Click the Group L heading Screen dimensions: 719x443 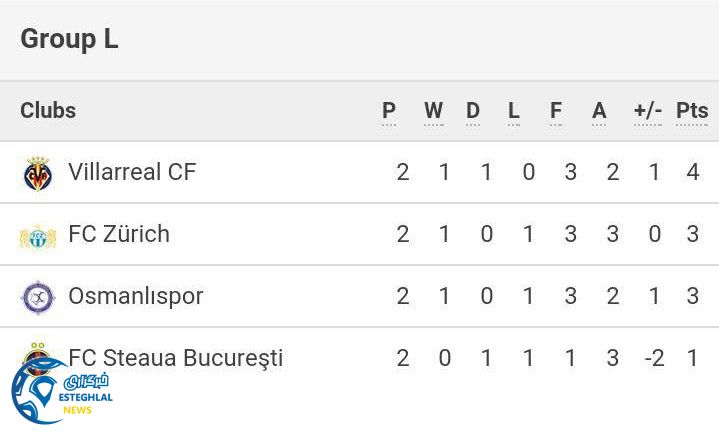tap(69, 39)
